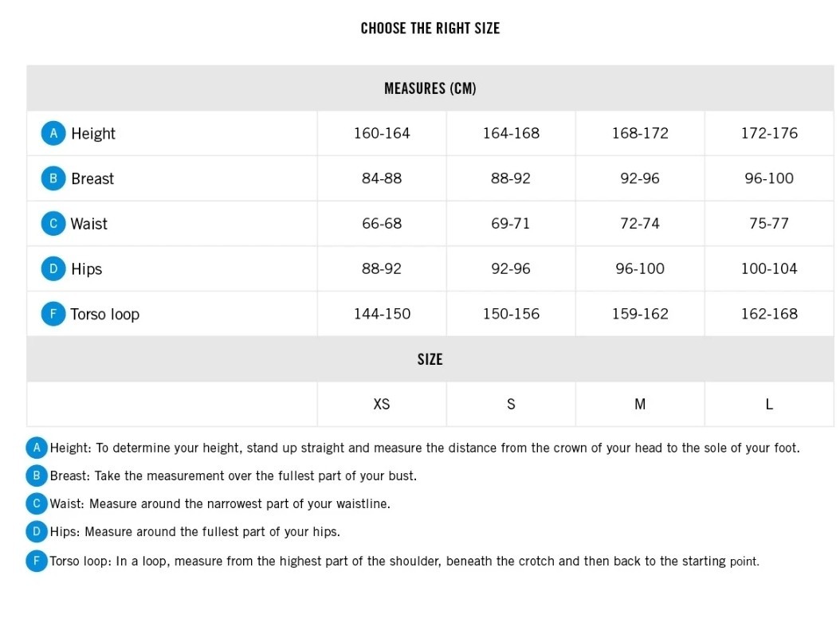
Task: Select the XS size cell
Action: [382, 404]
